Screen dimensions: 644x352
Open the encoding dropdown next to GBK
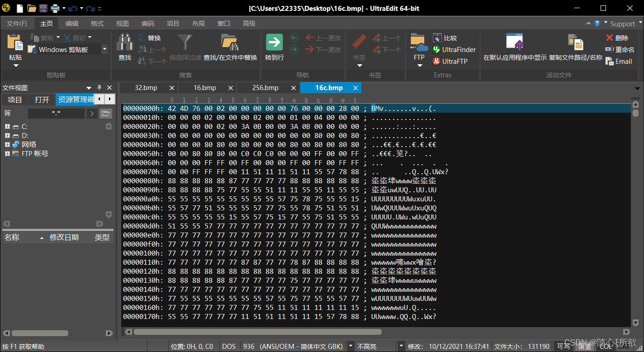click(x=350, y=347)
